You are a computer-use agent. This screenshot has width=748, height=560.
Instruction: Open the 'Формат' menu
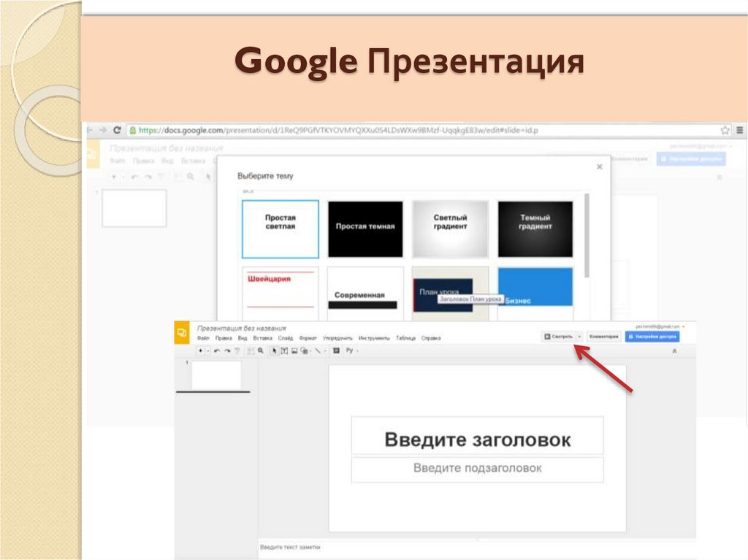point(308,338)
